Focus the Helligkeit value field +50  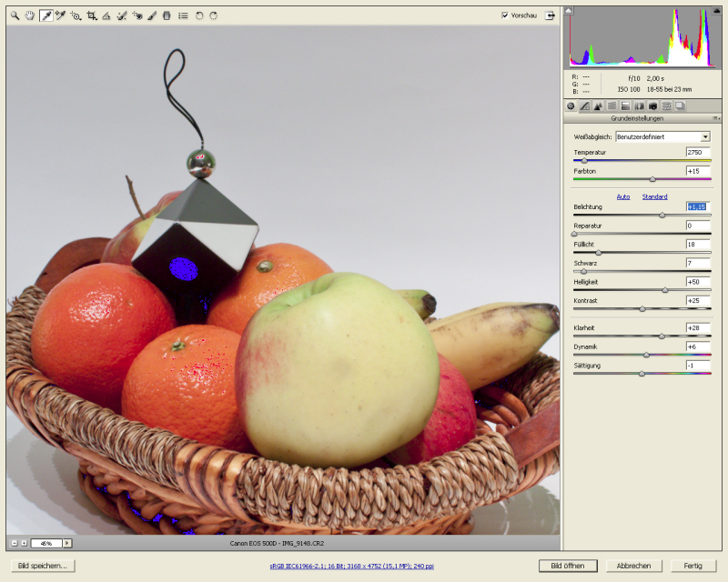pyautogui.click(x=698, y=282)
